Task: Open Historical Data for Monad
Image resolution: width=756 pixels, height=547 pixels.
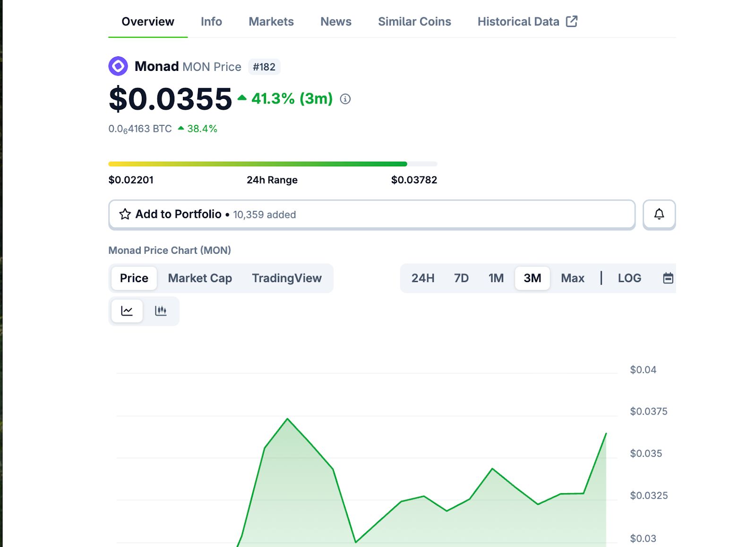Action: tap(518, 21)
